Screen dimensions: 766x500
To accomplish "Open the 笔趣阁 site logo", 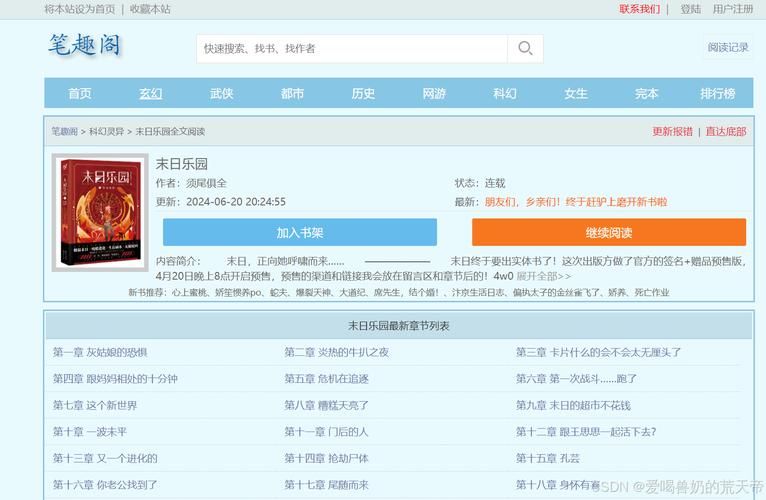I will 84,46.
